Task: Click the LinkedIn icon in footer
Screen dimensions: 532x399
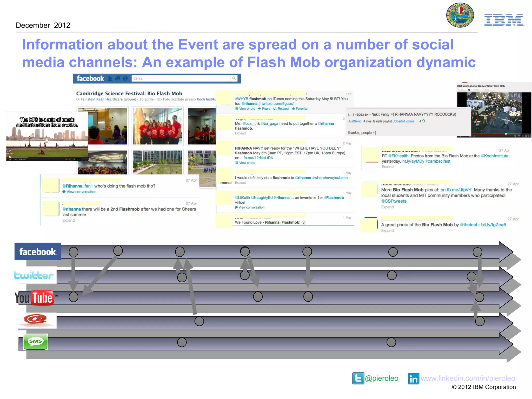Action: click(x=413, y=379)
